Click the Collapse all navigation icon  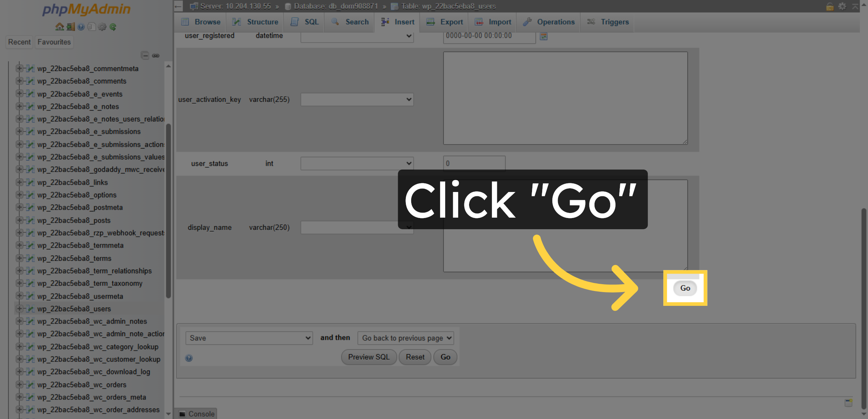click(145, 55)
